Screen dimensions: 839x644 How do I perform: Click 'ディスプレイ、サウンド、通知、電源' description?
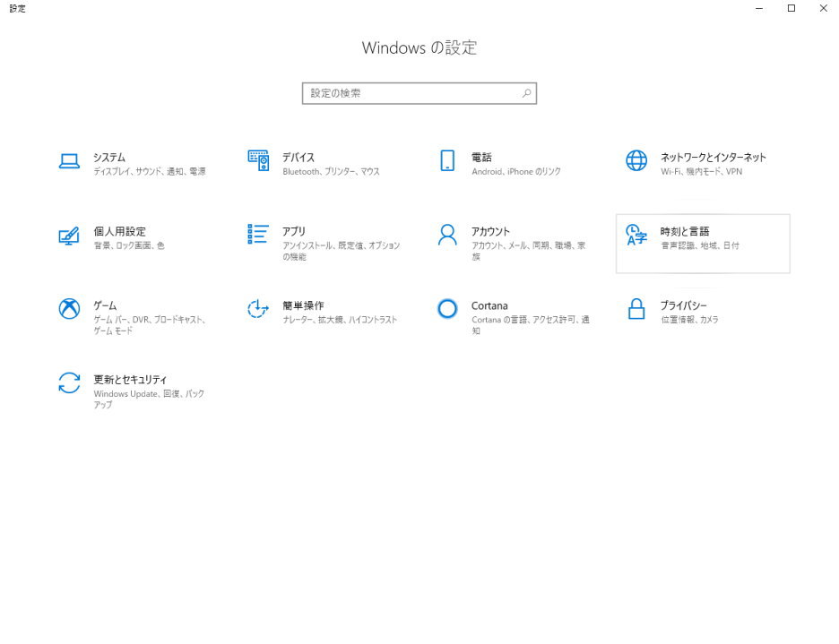[150, 172]
